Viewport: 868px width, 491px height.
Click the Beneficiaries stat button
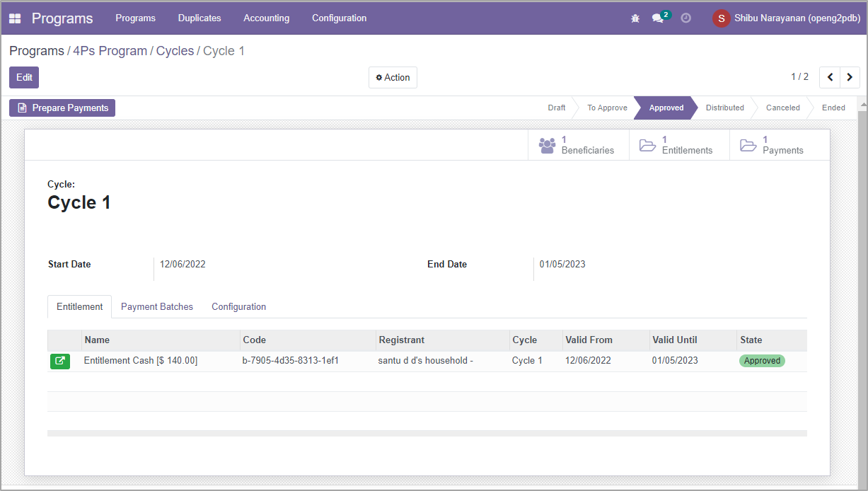[578, 145]
